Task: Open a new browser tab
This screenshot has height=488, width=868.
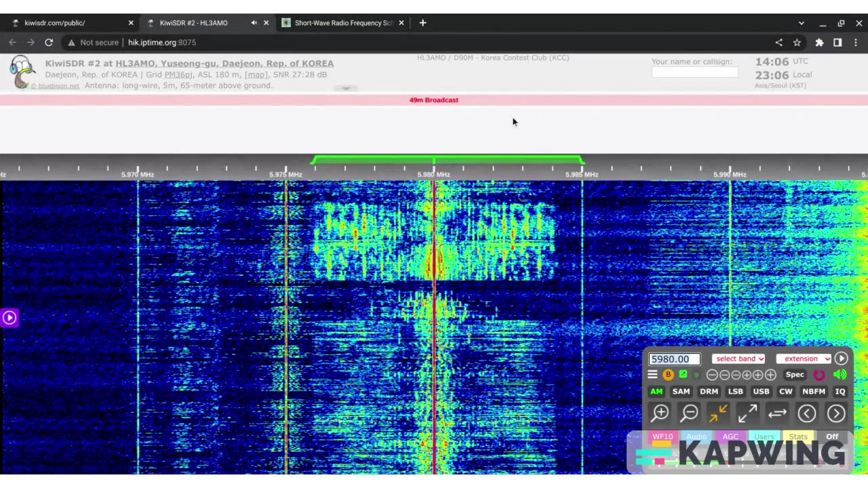Action: pyautogui.click(x=422, y=23)
